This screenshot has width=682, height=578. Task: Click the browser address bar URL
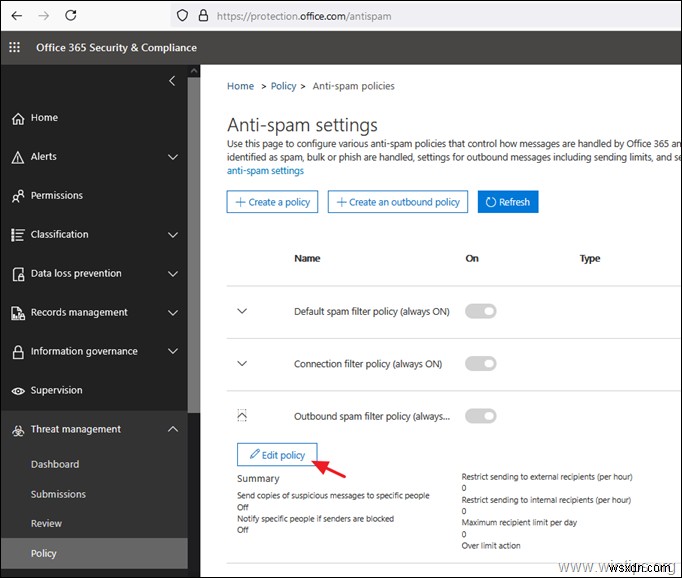pyautogui.click(x=304, y=16)
